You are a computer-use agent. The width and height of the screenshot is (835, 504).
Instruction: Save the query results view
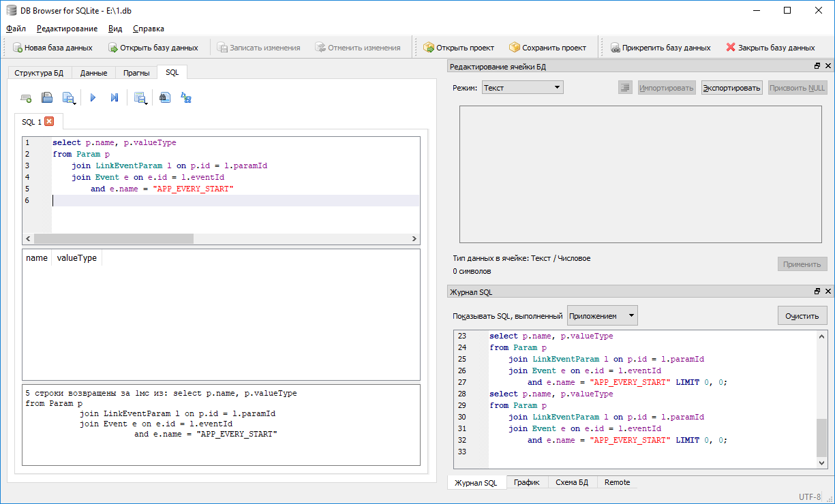click(x=140, y=97)
